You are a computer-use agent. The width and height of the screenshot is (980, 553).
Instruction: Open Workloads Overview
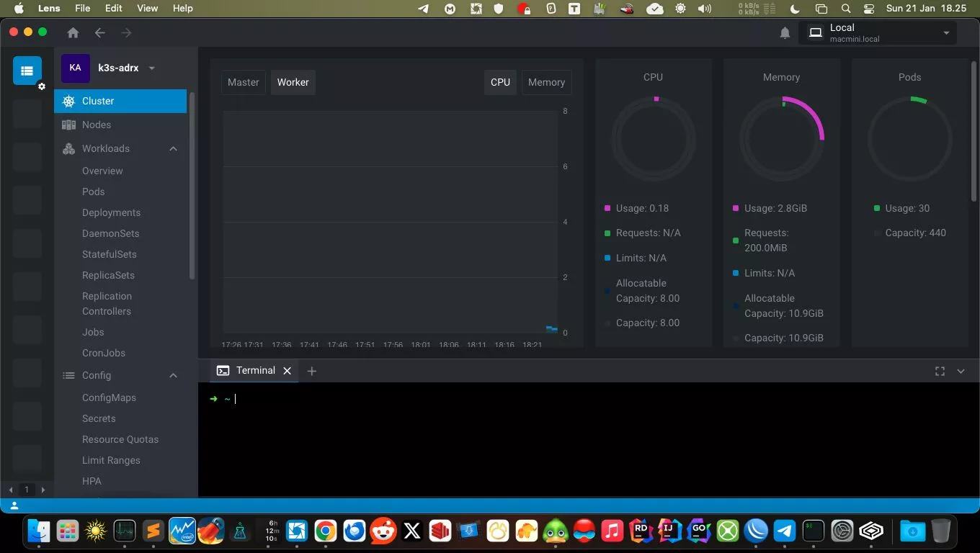click(102, 171)
